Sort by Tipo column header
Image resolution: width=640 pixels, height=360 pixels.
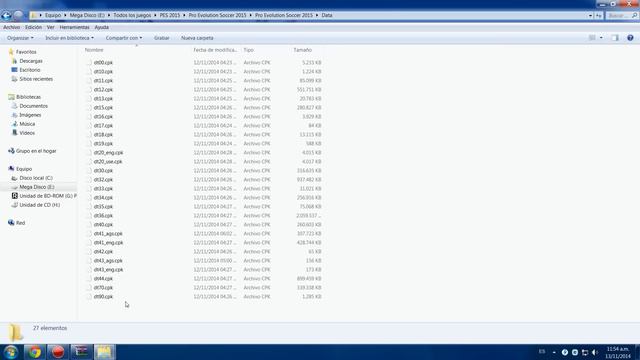point(249,50)
